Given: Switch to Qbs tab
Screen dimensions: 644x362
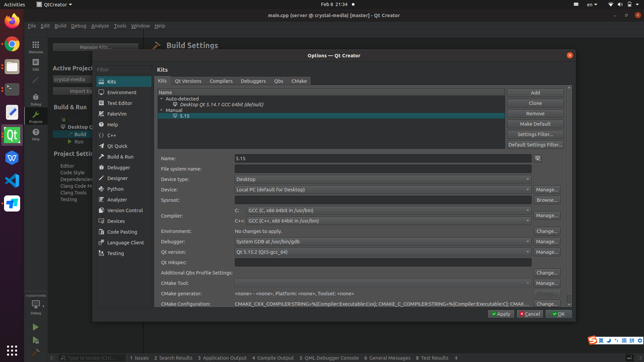Looking at the screenshot, I should click(278, 81).
